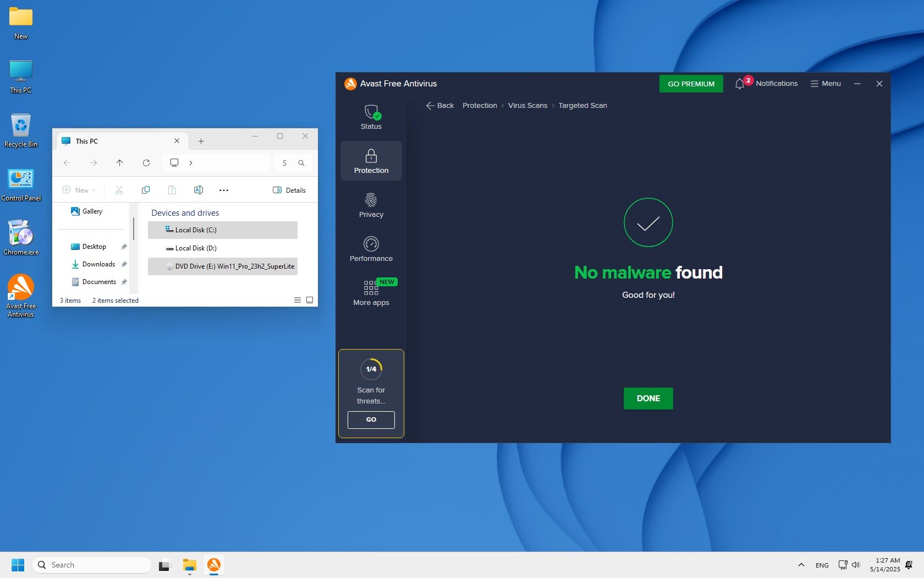Switch to details list view in status bar
The height and width of the screenshot is (578, 924).
point(298,301)
